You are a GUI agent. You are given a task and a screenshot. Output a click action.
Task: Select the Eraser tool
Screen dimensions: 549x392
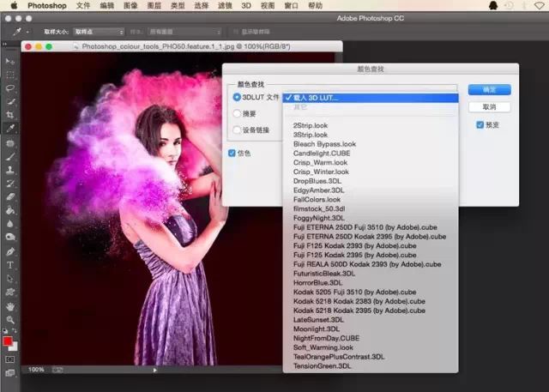tap(10, 196)
